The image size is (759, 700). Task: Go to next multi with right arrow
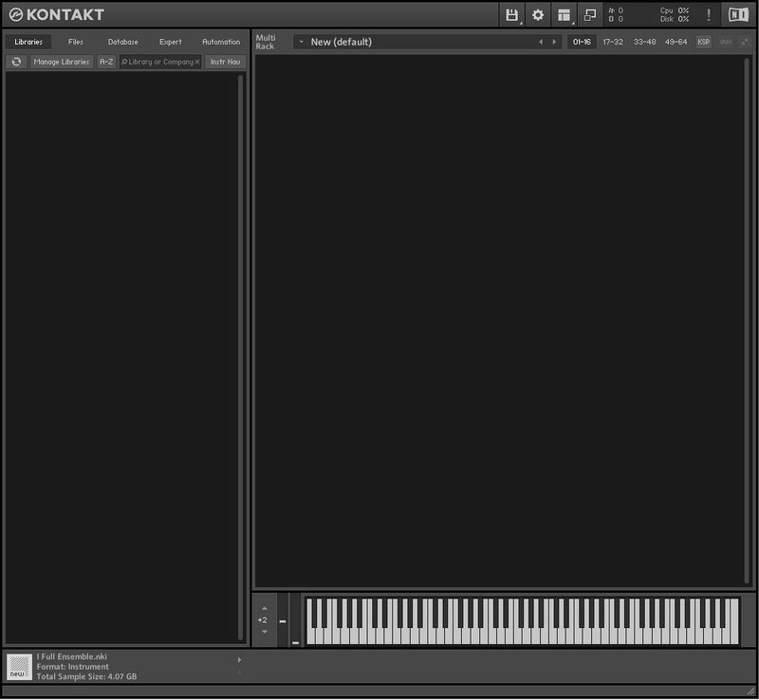554,42
